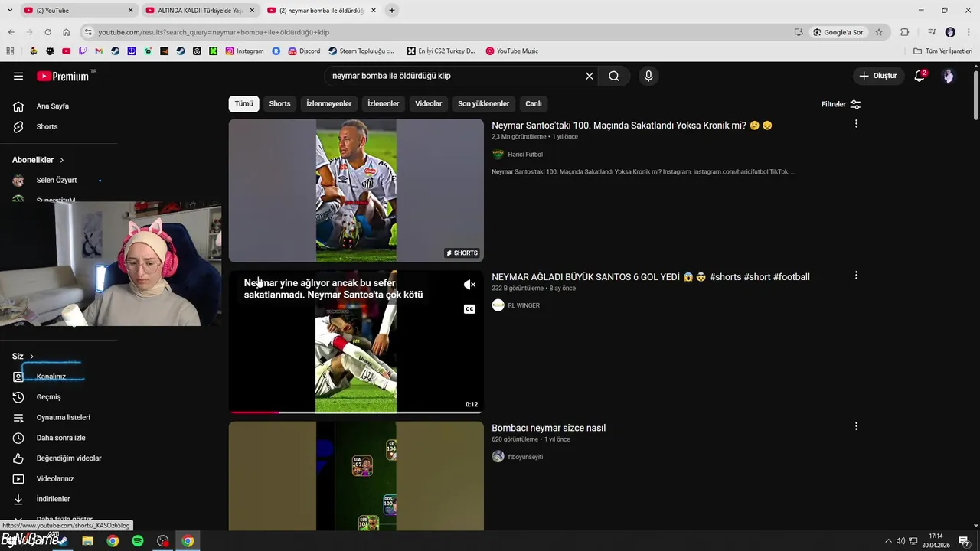Open the Selen Özyurt subscription
Image resolution: width=980 pixels, height=551 pixels.
[x=58, y=181]
